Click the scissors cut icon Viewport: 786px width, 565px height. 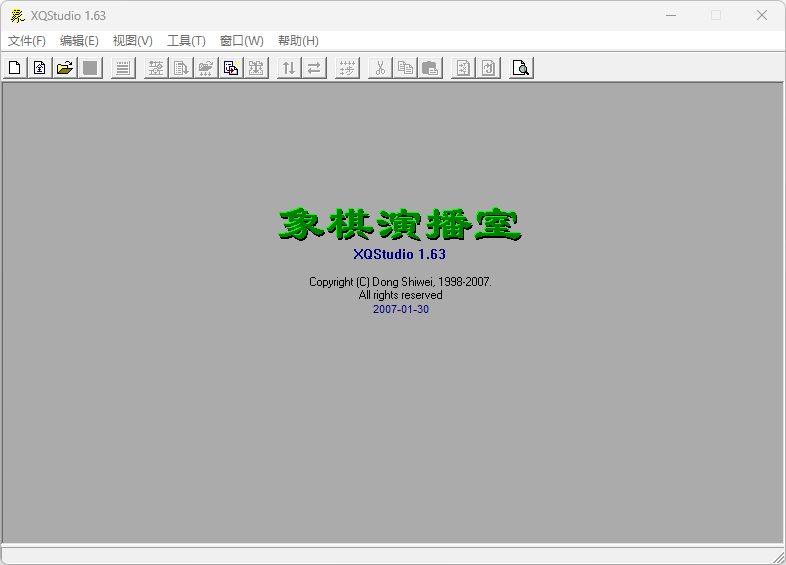tap(380, 68)
